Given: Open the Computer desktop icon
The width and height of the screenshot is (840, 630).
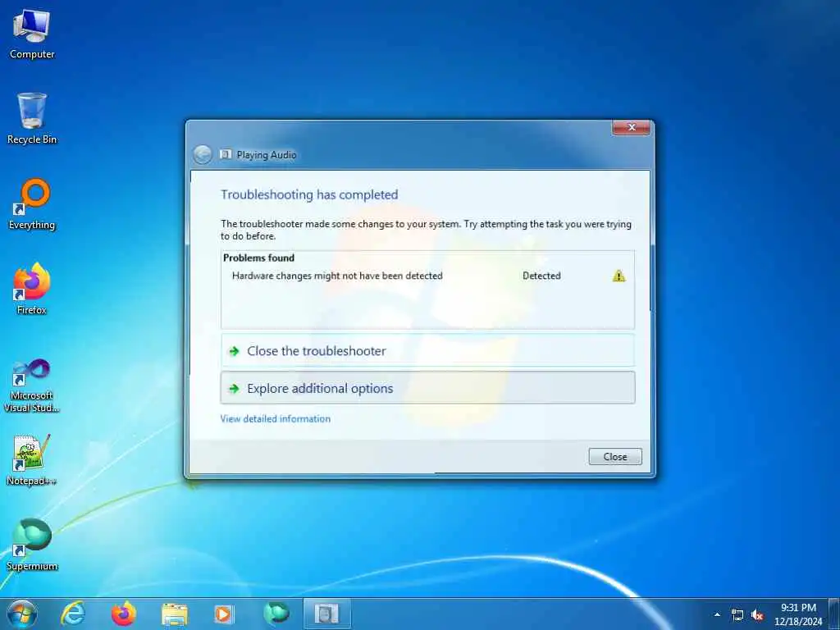Looking at the screenshot, I should pyautogui.click(x=32, y=34).
